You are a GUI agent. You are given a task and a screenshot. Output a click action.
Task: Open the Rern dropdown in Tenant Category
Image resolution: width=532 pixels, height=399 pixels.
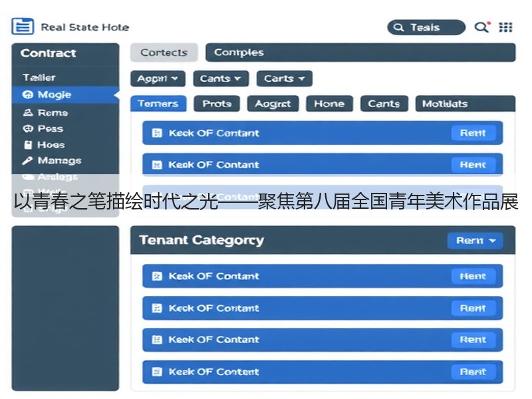coord(475,241)
